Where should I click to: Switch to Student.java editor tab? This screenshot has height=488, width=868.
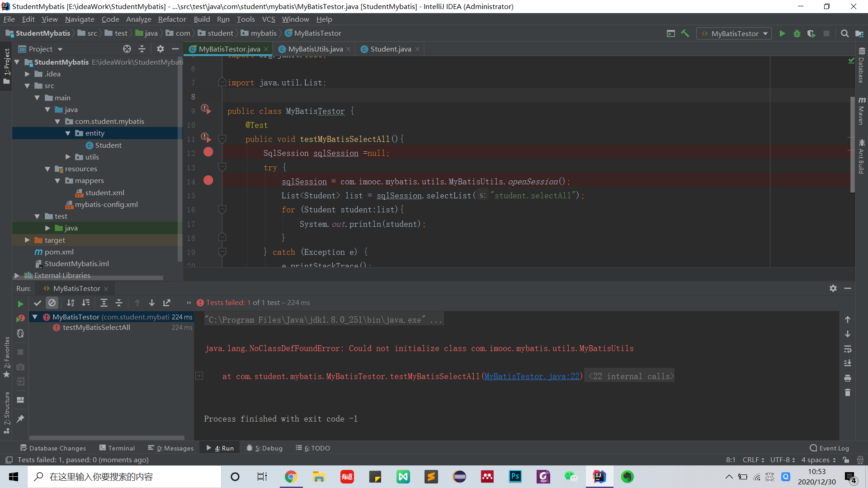pos(390,49)
